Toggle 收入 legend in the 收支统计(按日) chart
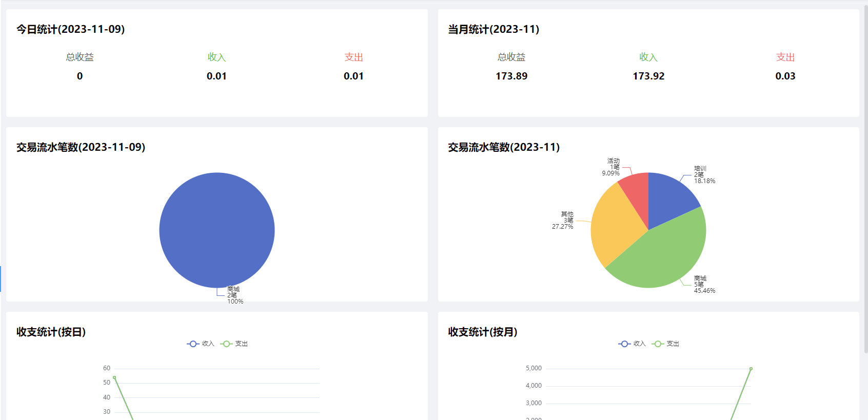Screen dimensions: 868x420 coord(201,344)
